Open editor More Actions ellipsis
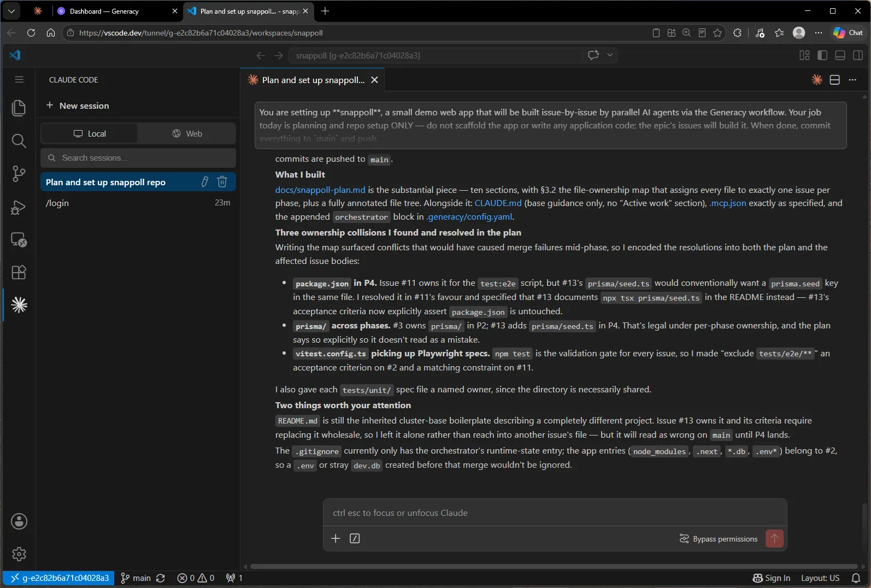The image size is (871, 588). (x=852, y=80)
